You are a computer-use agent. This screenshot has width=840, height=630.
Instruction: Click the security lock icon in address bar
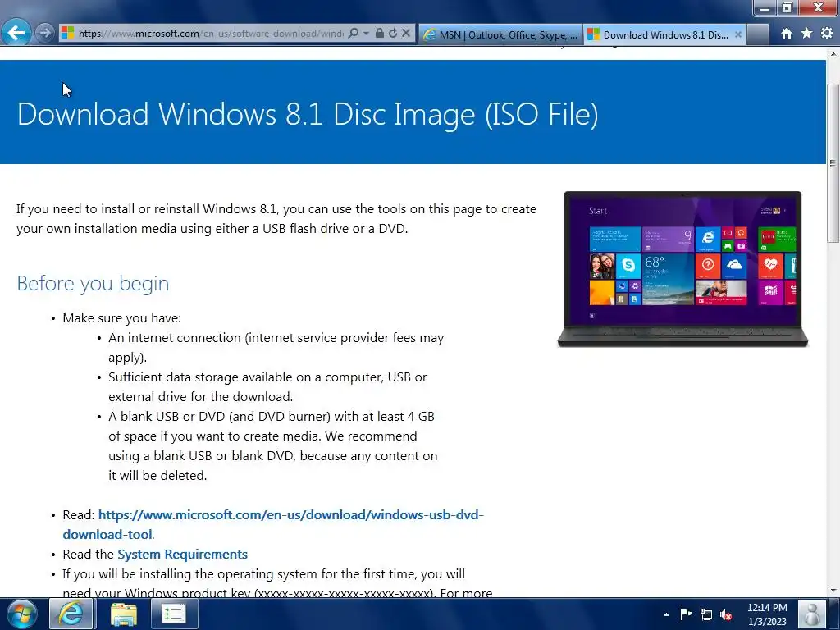tap(379, 33)
